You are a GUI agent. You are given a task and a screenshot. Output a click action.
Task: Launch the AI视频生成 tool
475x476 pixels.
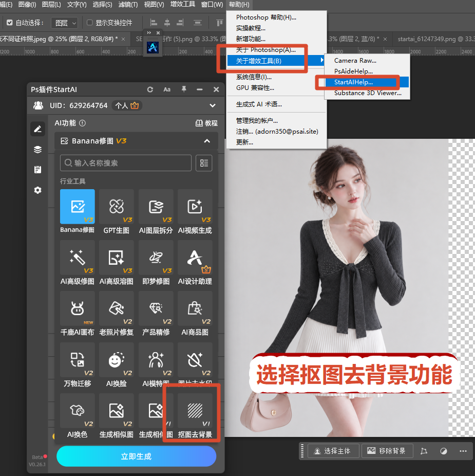[195, 207]
